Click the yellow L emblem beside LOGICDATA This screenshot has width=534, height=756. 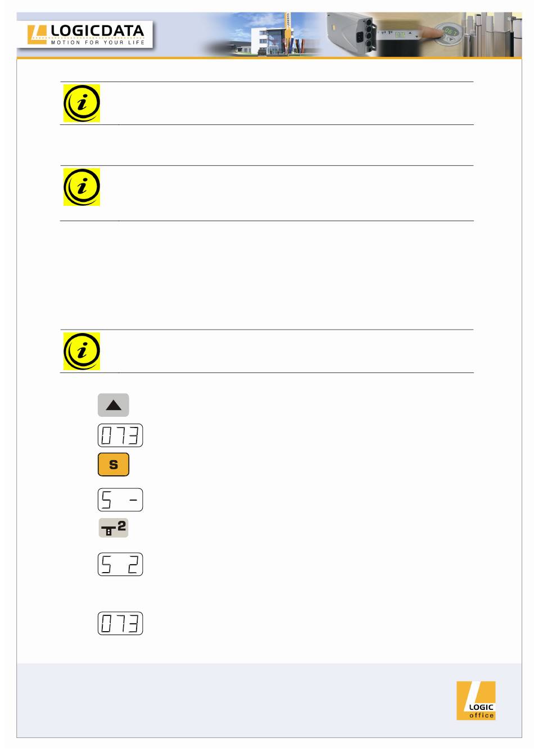(x=37, y=34)
